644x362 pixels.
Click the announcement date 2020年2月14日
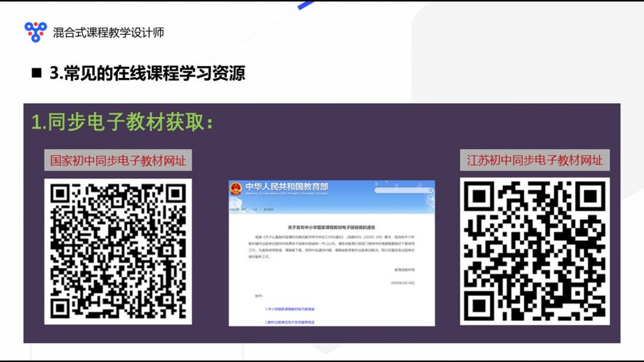tap(404, 282)
